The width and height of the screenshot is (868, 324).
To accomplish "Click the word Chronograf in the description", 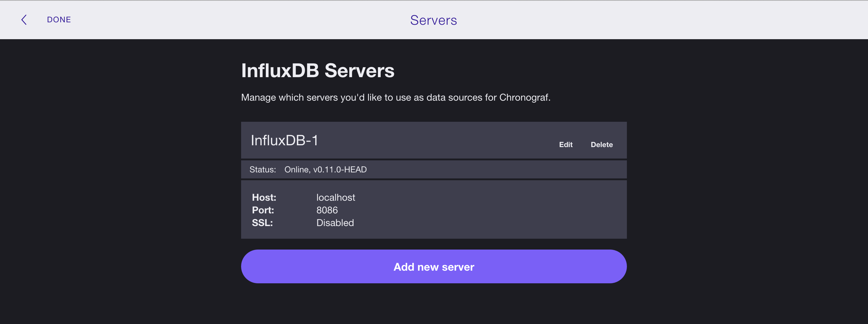I will [525, 97].
